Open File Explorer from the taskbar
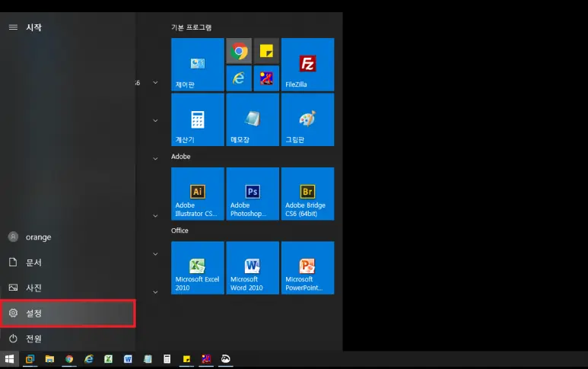Screen dimensions: 588x369 pyautogui.click(x=49, y=359)
